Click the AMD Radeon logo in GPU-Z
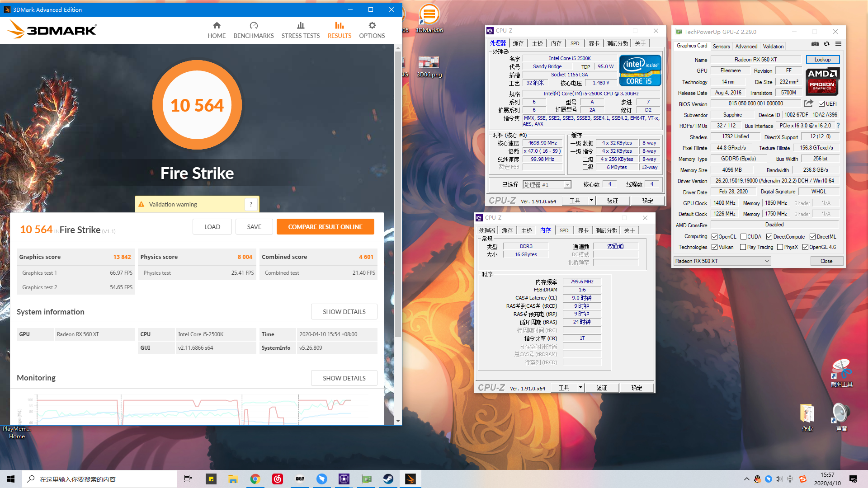 (822, 81)
